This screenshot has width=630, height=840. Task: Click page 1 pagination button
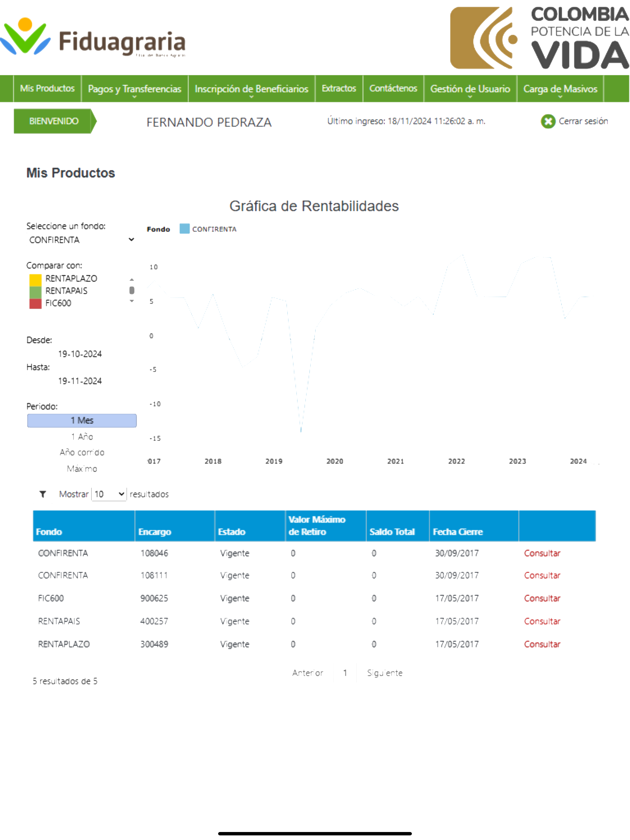pos(345,673)
